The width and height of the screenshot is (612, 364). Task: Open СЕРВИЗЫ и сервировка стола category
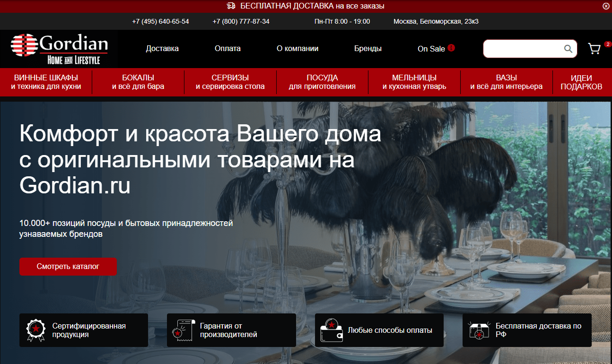(x=230, y=82)
